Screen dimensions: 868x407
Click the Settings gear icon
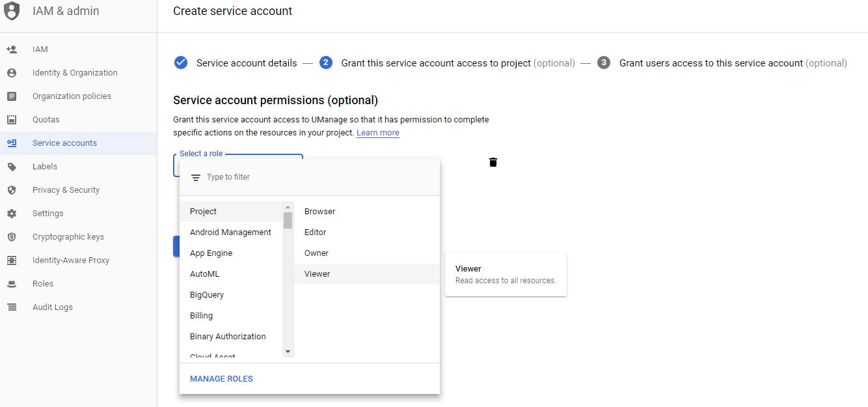pos(14,213)
